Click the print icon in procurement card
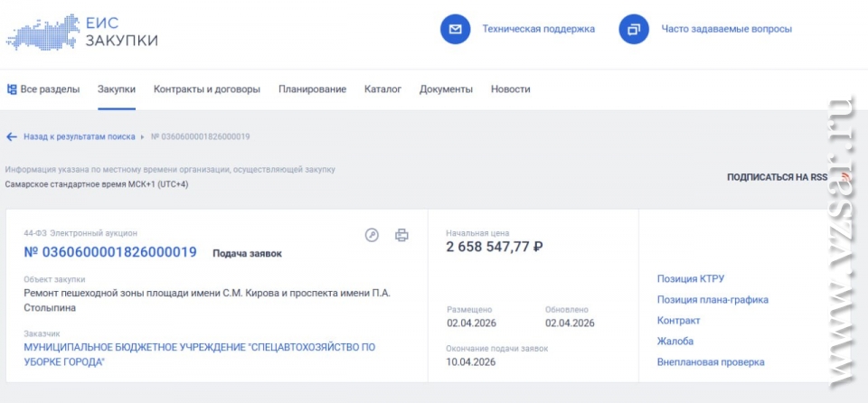This screenshot has width=868, height=403. coord(401,235)
